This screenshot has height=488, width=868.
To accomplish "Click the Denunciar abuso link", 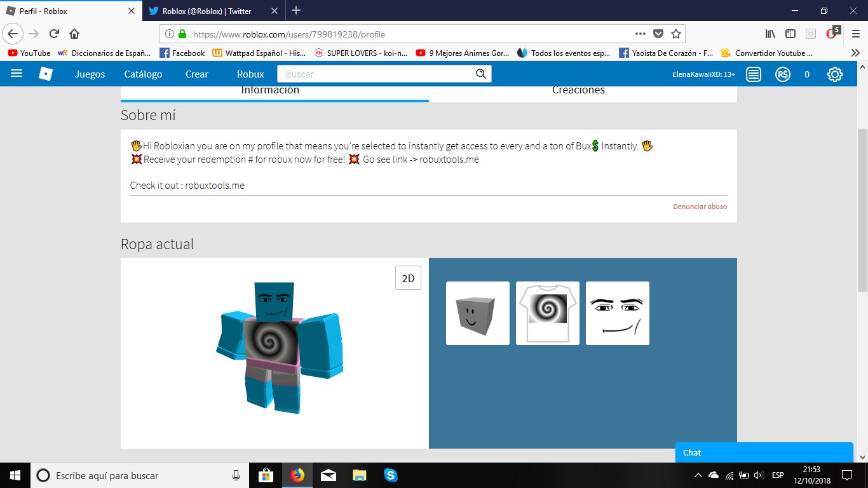I will click(700, 207).
